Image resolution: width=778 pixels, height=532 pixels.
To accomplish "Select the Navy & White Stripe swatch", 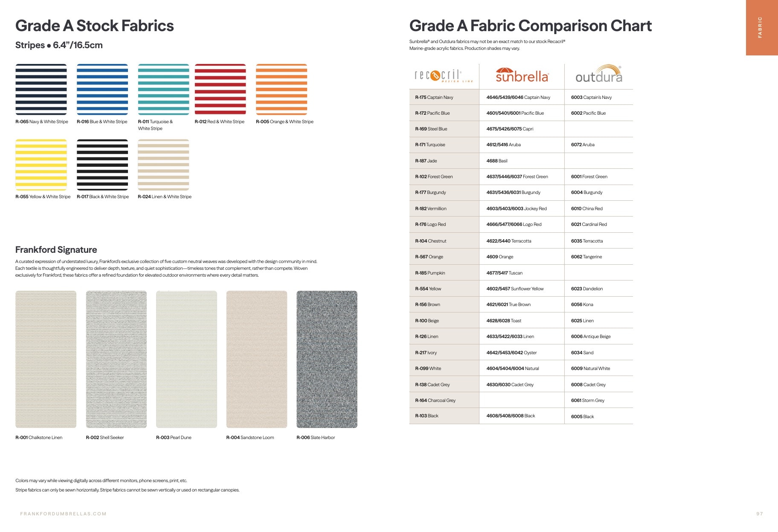I will click(x=41, y=90).
